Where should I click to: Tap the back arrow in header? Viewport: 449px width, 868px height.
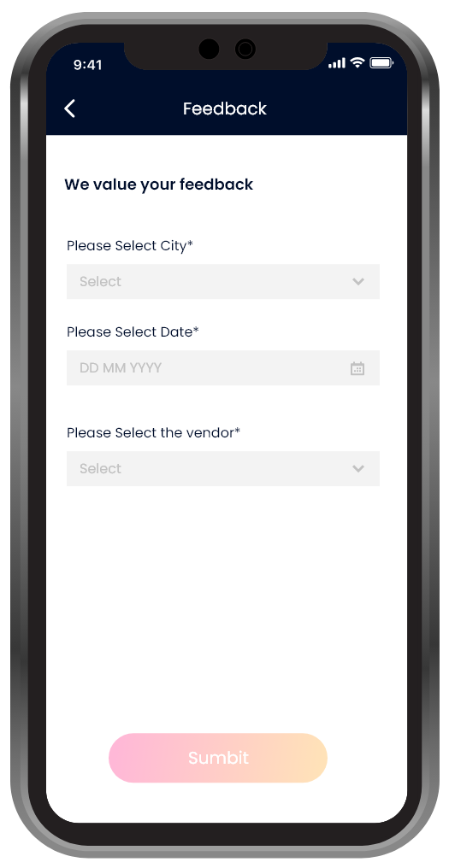pyautogui.click(x=70, y=108)
